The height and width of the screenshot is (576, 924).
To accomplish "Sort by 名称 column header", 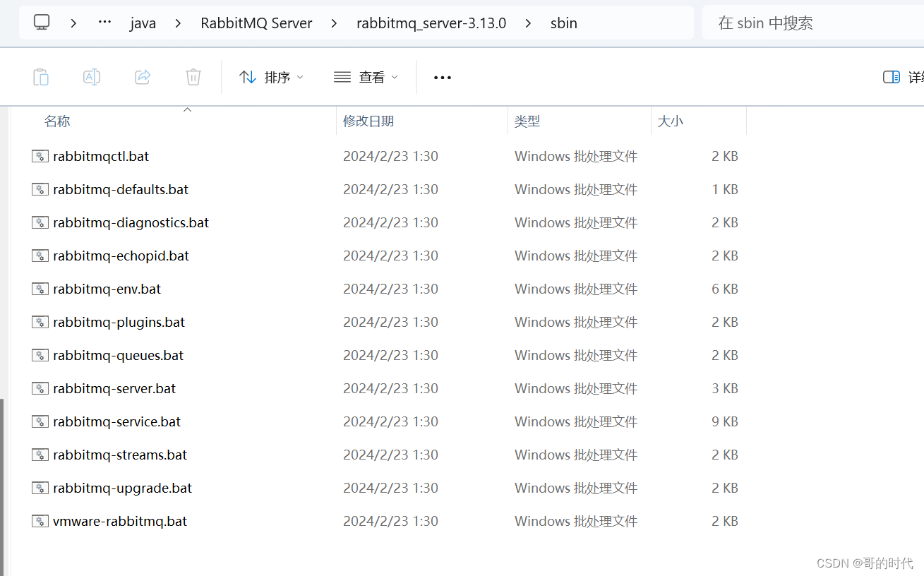I will click(57, 121).
